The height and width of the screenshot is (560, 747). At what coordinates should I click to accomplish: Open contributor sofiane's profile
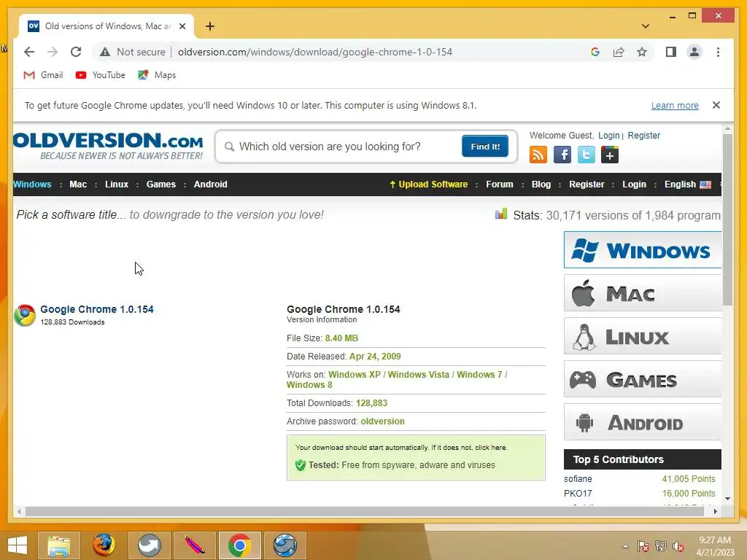pos(578,478)
